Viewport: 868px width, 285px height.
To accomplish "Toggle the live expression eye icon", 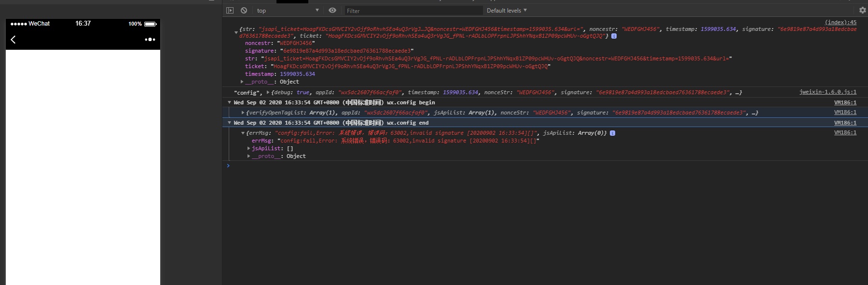I will pos(332,10).
